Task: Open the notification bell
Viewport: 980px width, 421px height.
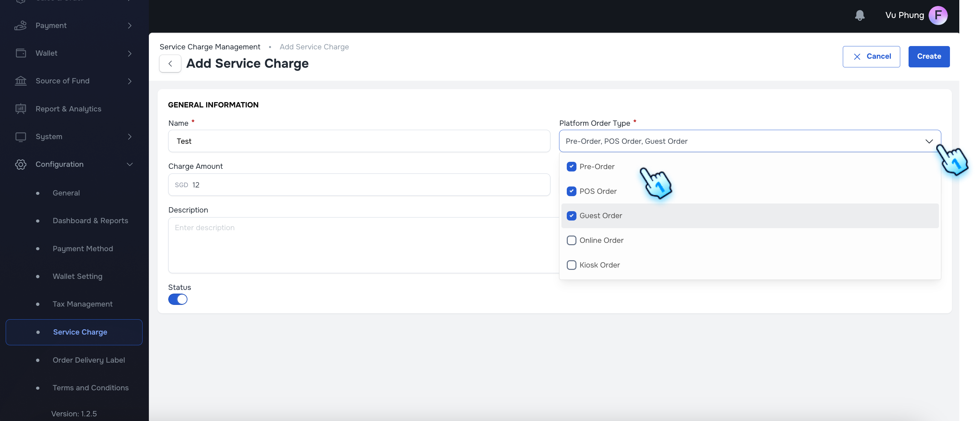Action: pos(860,15)
